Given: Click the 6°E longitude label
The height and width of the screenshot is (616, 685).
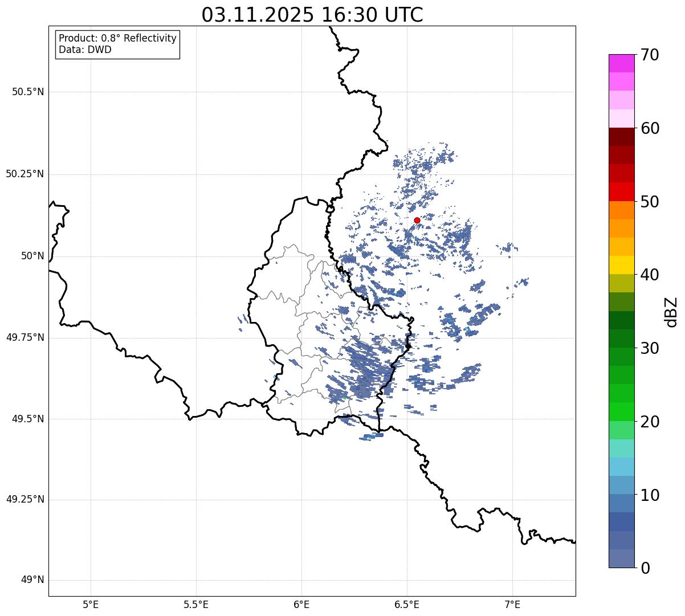Looking at the screenshot, I should tap(301, 604).
